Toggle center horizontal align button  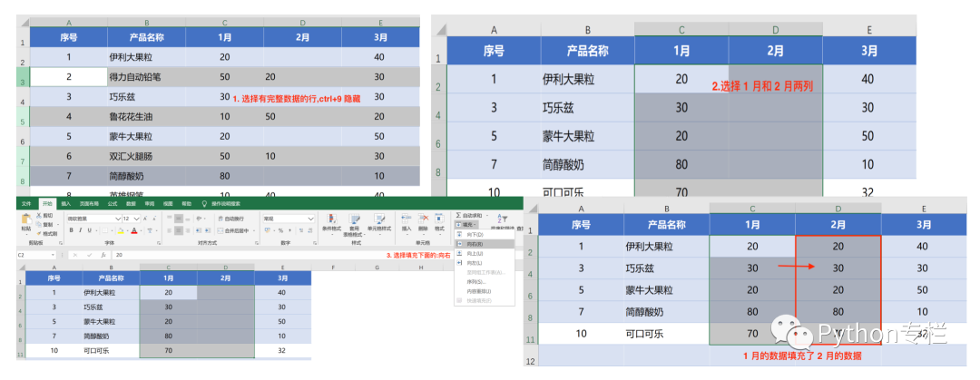coord(179,230)
